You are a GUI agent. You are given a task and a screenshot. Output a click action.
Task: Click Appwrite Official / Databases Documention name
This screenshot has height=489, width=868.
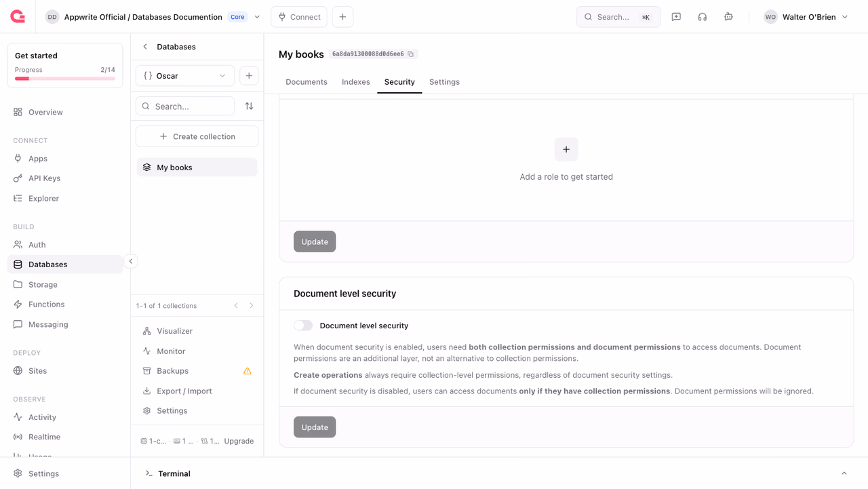(x=143, y=17)
